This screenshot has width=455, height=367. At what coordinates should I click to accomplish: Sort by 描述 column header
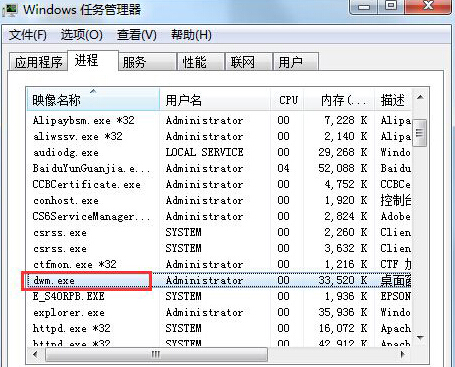point(393,99)
